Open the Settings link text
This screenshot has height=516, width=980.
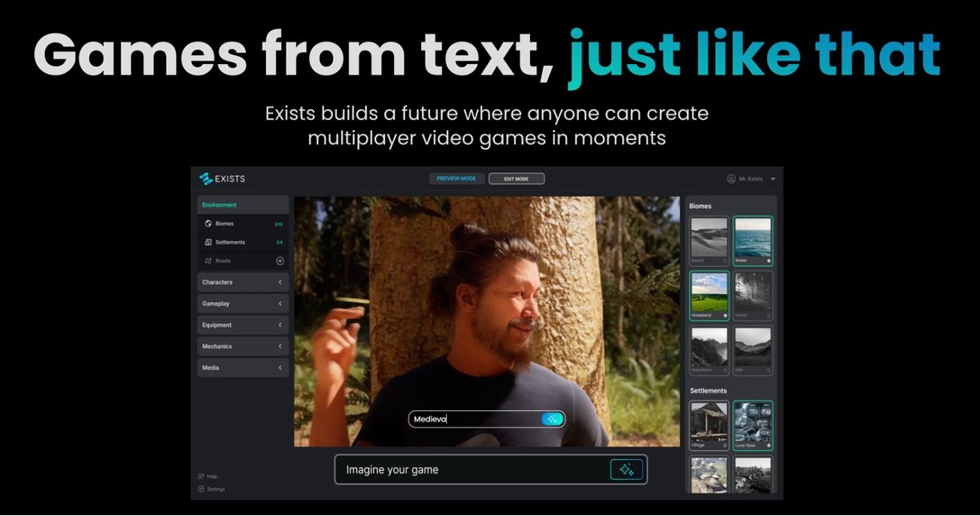pos(216,489)
